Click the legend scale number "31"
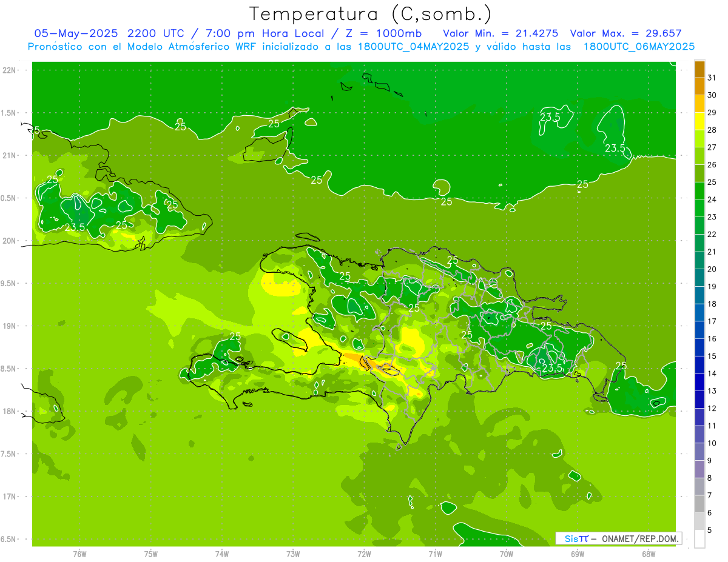The image size is (728, 562). [x=712, y=77]
